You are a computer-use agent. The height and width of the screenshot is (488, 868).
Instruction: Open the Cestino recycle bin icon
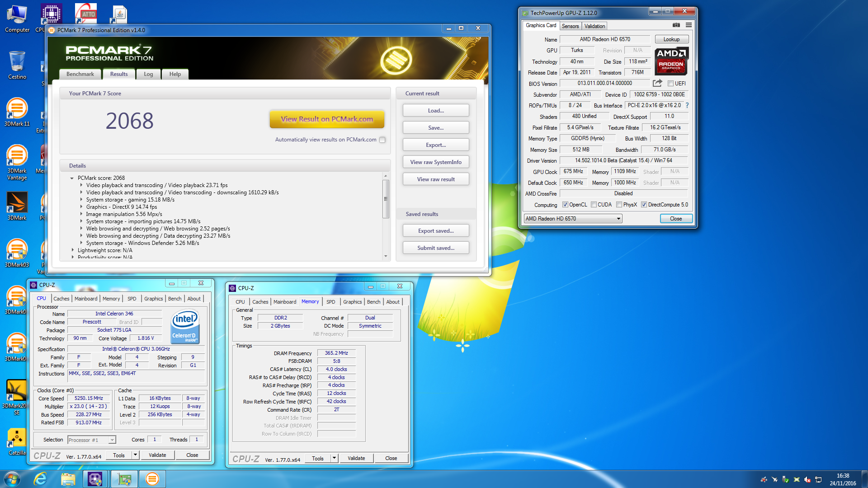tap(17, 66)
